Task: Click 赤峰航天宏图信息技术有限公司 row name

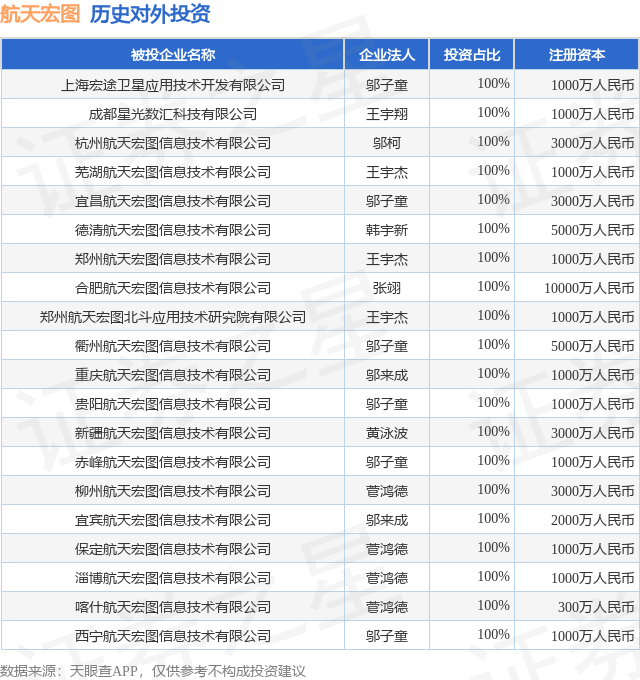Action: click(173, 462)
